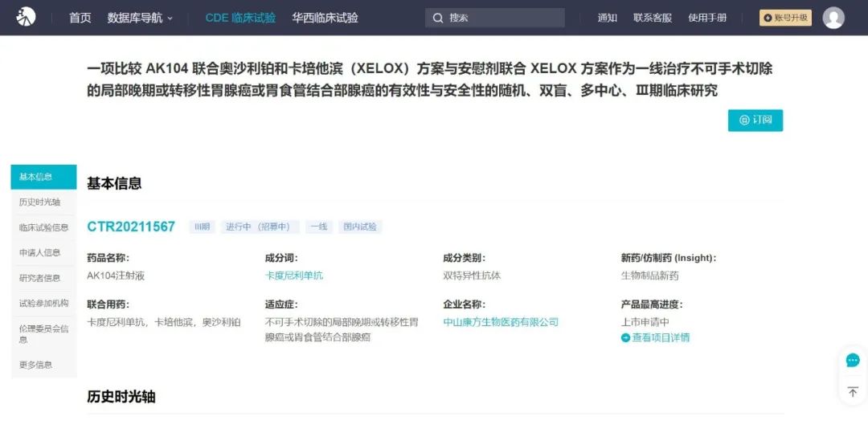Click the arrow icon beside 查看项目详情
Image resolution: width=868 pixels, height=429 pixels.
[x=625, y=337]
